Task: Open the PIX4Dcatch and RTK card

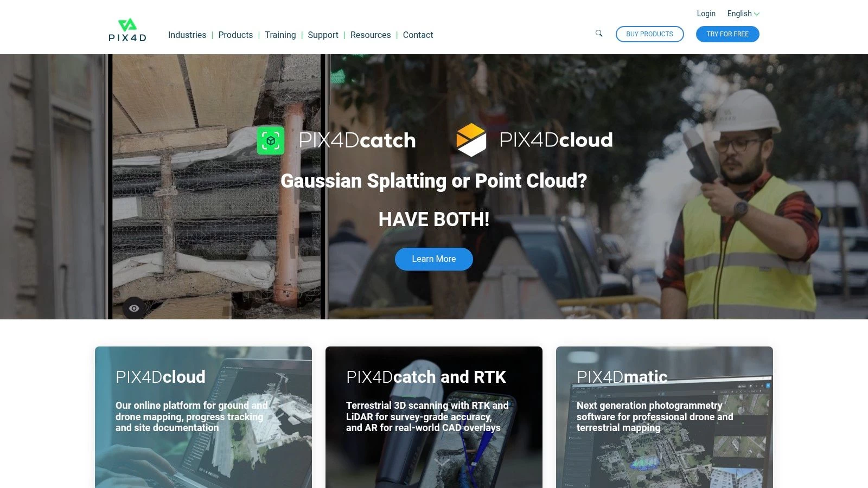Action: [434, 418]
